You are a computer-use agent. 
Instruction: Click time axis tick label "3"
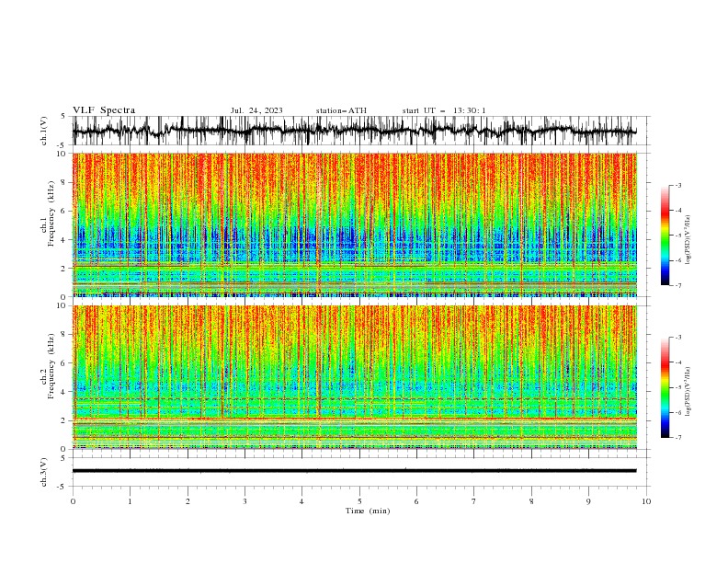point(245,501)
